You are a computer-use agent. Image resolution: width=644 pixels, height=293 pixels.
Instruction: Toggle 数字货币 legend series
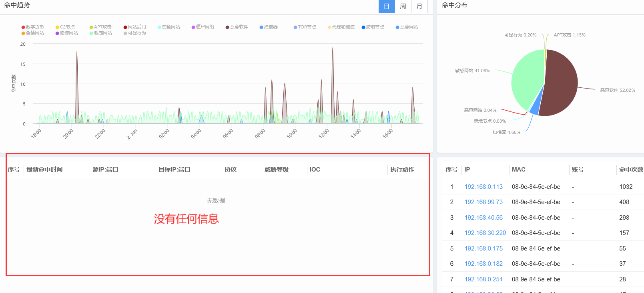coord(33,27)
